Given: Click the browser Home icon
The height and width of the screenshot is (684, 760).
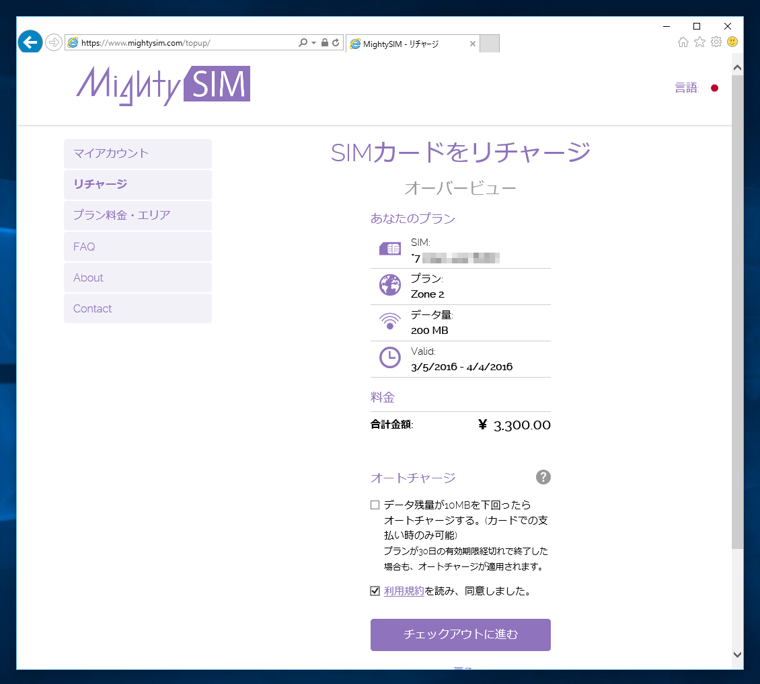Looking at the screenshot, I should pos(683,42).
